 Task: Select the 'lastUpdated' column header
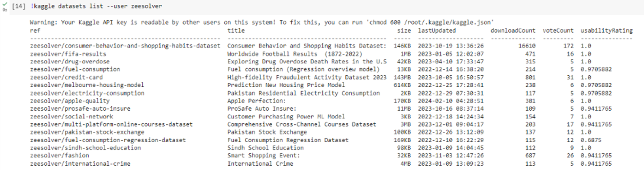click(x=437, y=30)
